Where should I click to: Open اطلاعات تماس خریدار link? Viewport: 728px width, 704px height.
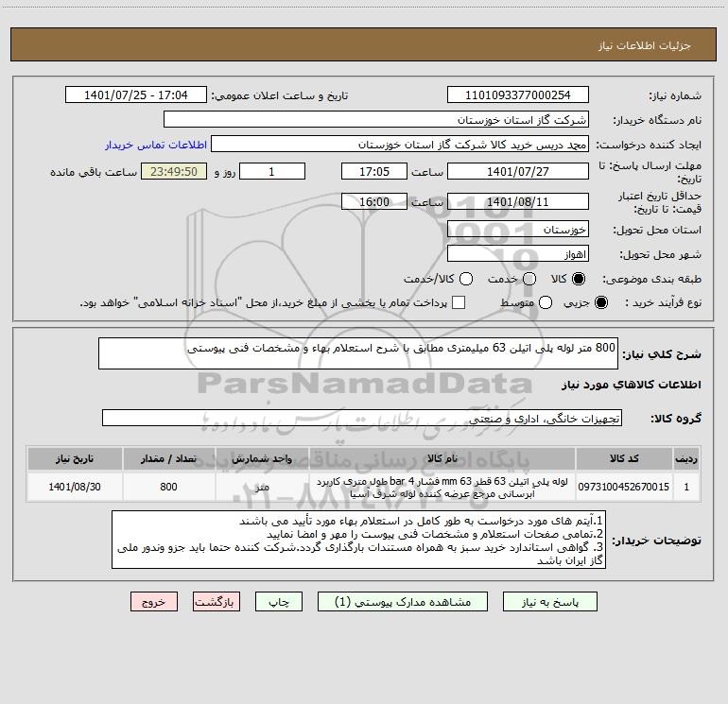[156, 145]
